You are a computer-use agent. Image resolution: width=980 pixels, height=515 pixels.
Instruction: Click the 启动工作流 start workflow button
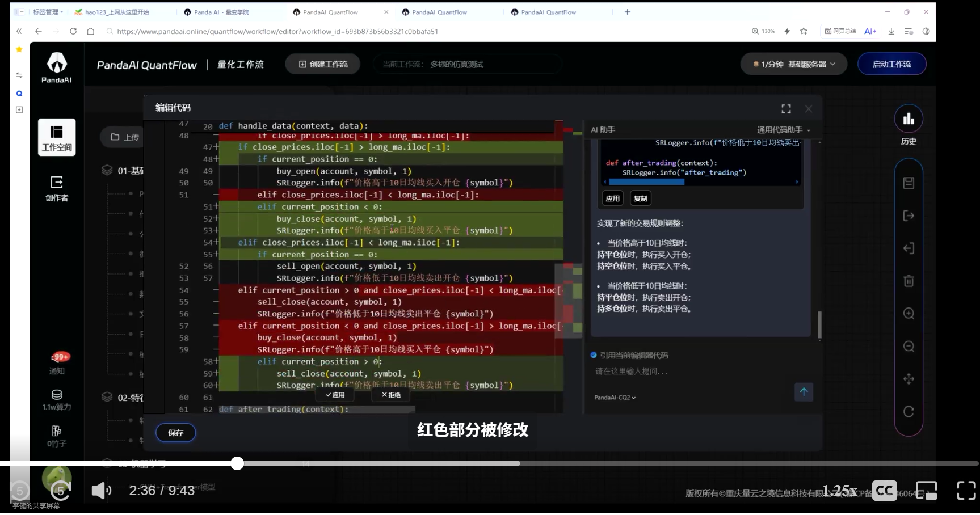(x=891, y=64)
